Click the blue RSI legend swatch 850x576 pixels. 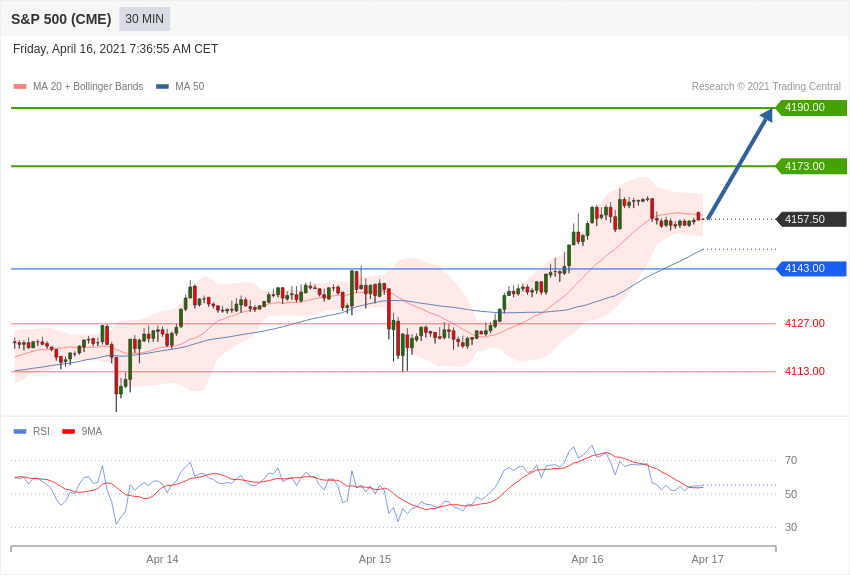(x=20, y=431)
